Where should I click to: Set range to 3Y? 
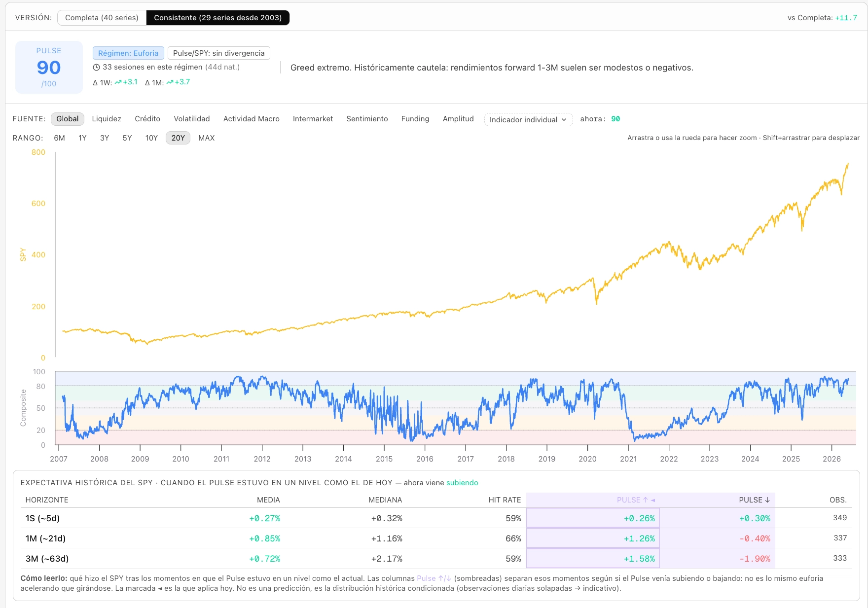(105, 138)
